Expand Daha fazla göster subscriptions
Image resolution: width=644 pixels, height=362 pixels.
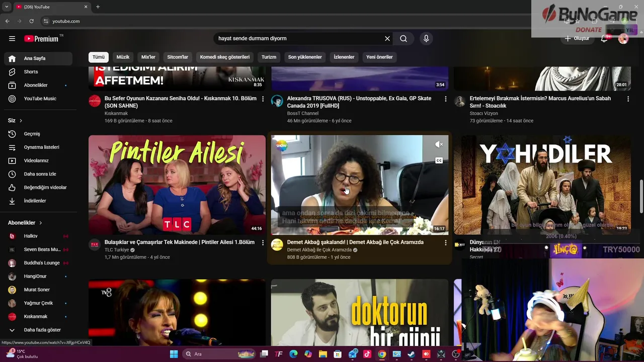(38, 330)
